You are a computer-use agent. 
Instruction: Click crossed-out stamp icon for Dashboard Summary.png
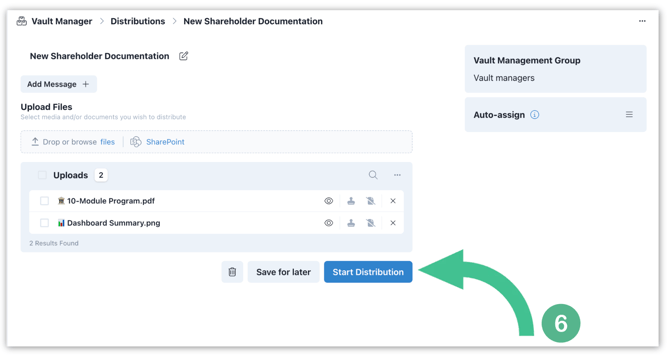(371, 223)
